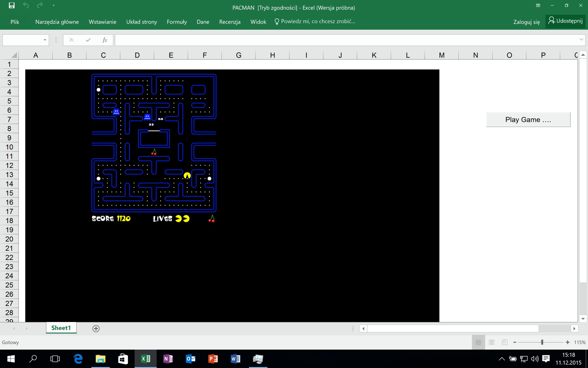
Task: Click the Insert Function fx icon
Action: pos(105,40)
